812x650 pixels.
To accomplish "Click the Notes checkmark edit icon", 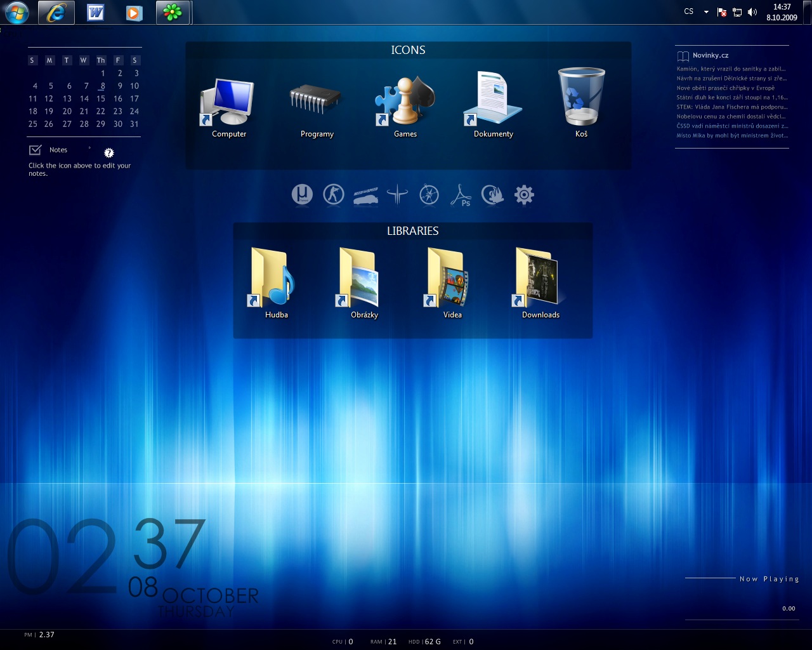I will [x=35, y=150].
